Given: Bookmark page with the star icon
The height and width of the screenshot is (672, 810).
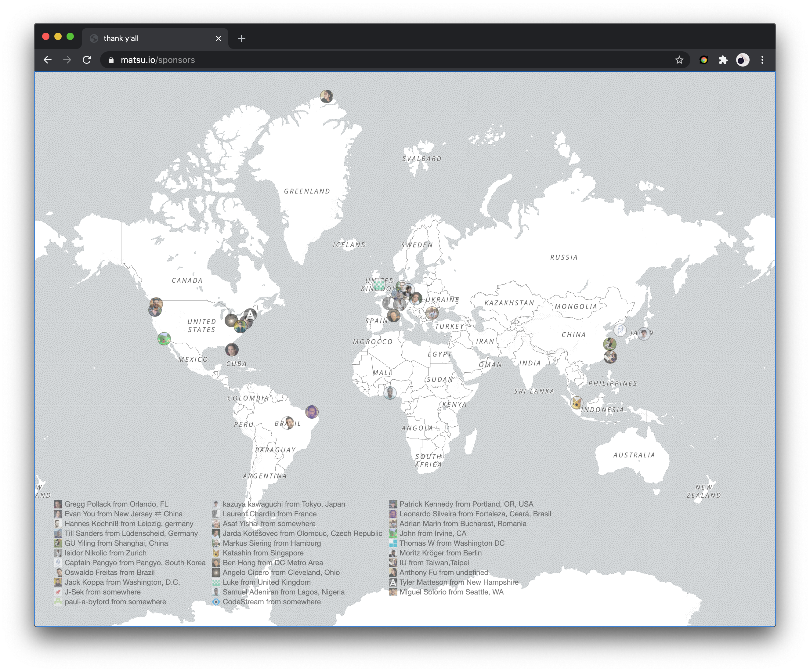Looking at the screenshot, I should pyautogui.click(x=679, y=60).
